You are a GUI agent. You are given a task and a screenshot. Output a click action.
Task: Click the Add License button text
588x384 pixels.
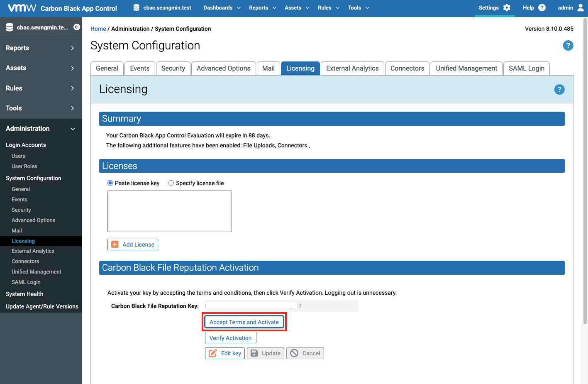pos(138,245)
